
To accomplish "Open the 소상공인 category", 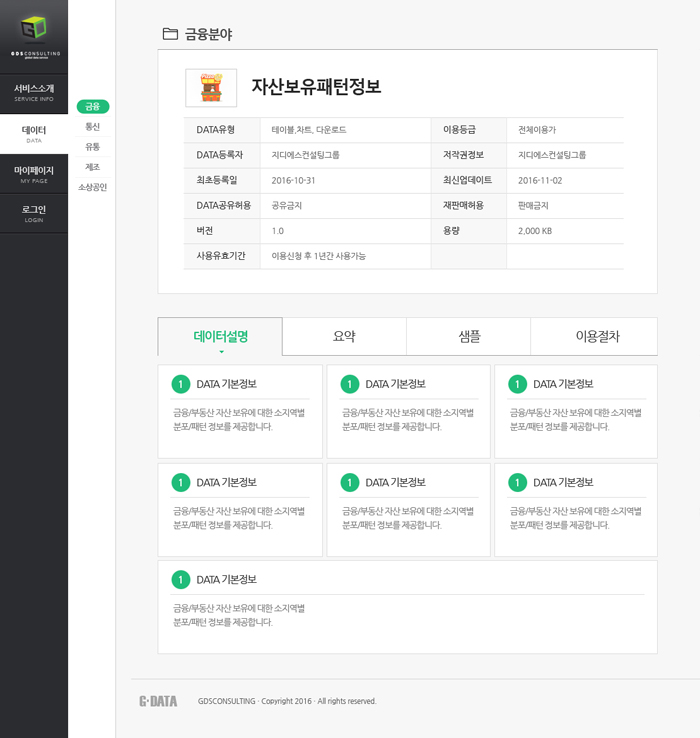I will tap(93, 187).
